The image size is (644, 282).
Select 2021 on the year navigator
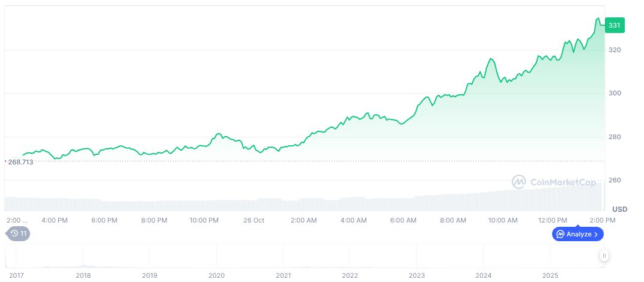(x=283, y=275)
